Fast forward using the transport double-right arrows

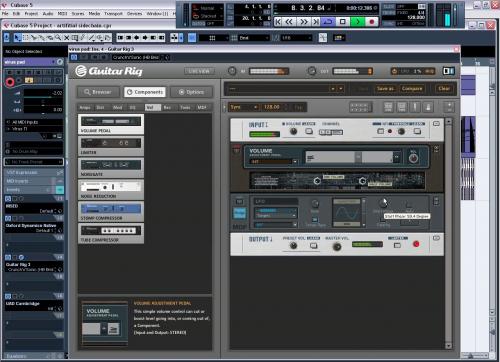click(x=303, y=22)
